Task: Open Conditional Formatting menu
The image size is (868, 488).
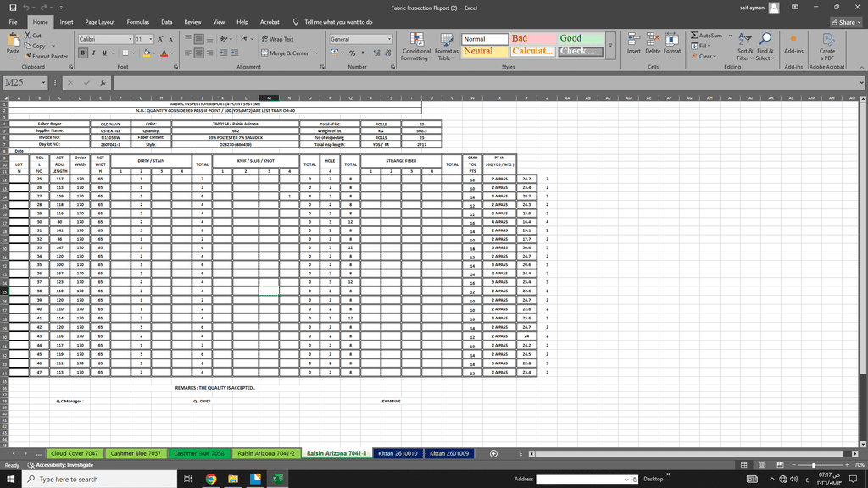Action: tap(416, 47)
